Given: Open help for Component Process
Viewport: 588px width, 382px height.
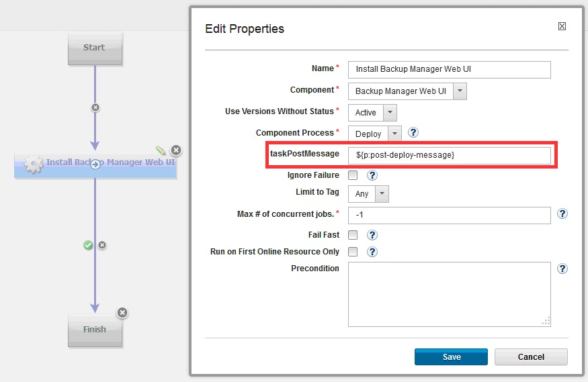Looking at the screenshot, I should point(414,133).
